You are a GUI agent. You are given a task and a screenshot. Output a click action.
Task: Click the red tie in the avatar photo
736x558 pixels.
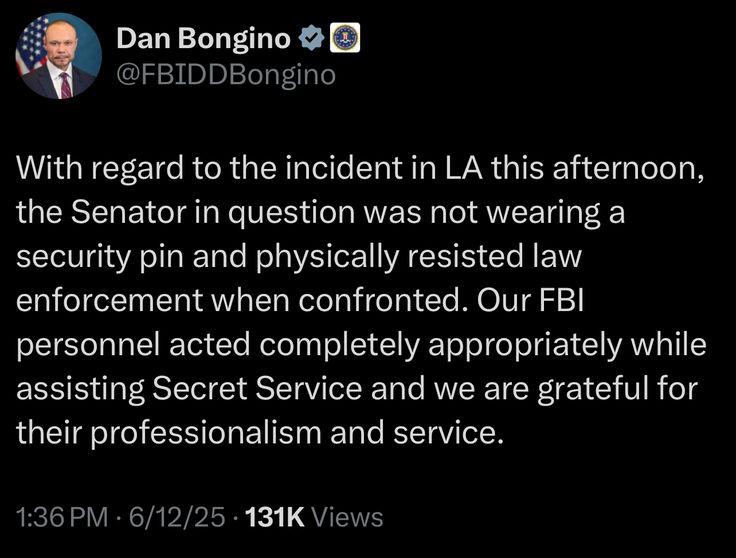pos(65,85)
